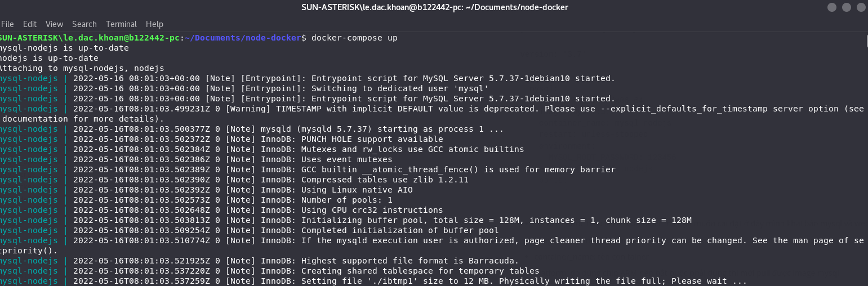This screenshot has width=868, height=286.
Task: Open the Search menu
Action: pyautogui.click(x=84, y=24)
